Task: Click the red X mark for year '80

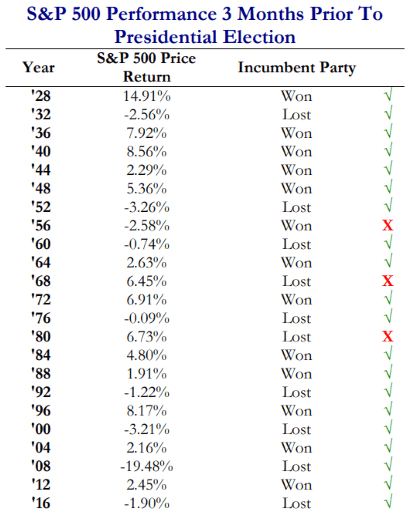Action: [x=388, y=337]
